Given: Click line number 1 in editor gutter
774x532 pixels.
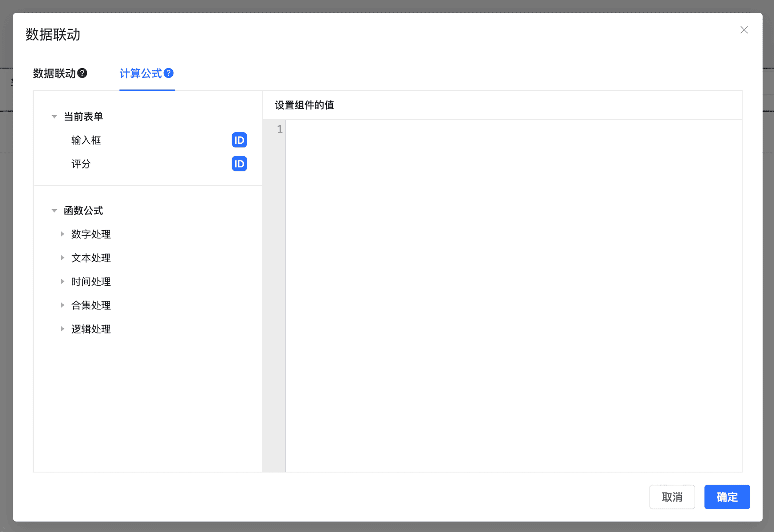Looking at the screenshot, I should (279, 129).
